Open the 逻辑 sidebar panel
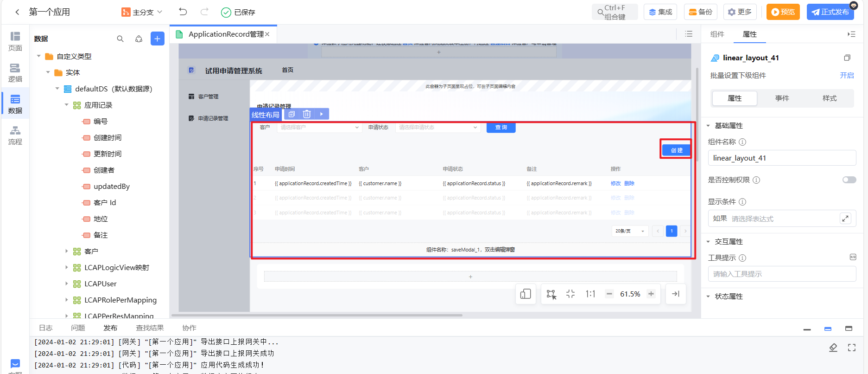868x374 pixels. tap(15, 73)
